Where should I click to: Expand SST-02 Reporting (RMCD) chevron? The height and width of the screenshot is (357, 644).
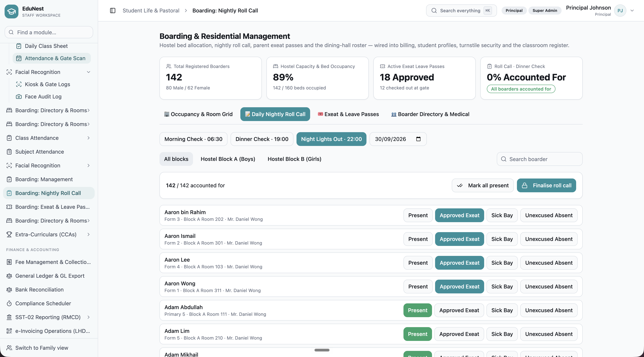tap(89, 317)
